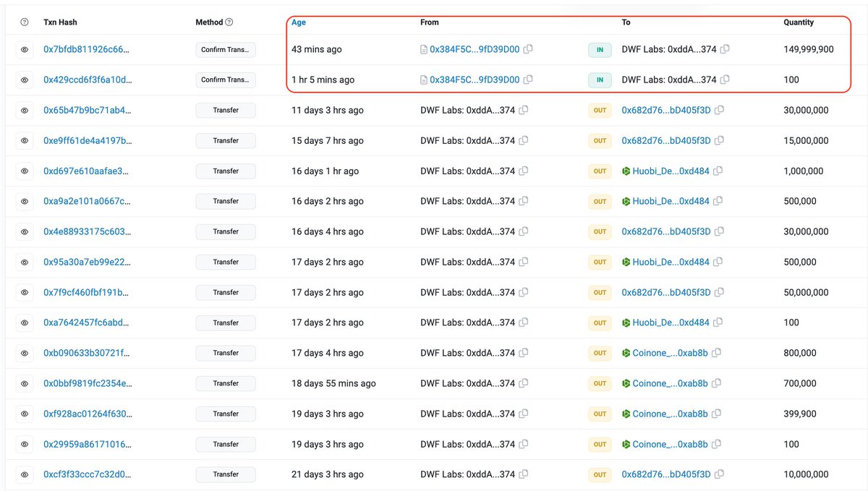Click the quantity 399,900
Screen dimensions: 868x491
click(x=800, y=414)
